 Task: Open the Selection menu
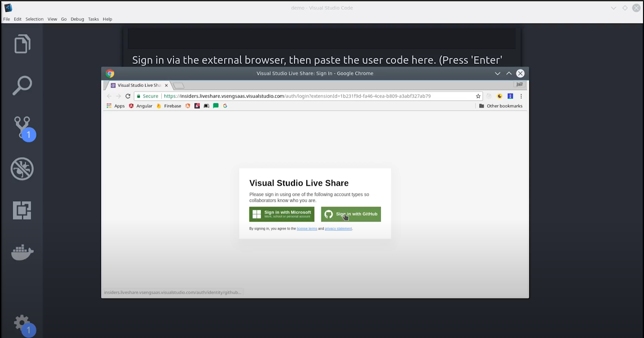pos(34,19)
